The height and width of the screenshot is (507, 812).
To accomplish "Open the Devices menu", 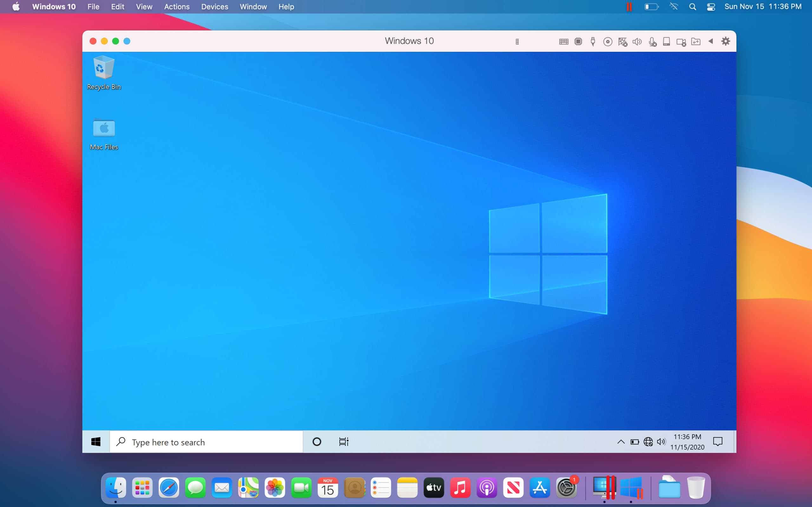I will 214,6.
